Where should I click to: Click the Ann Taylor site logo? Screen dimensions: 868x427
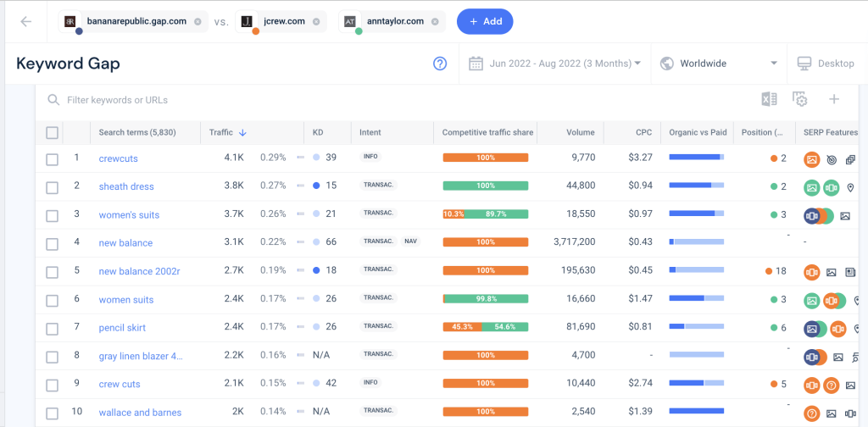pyautogui.click(x=350, y=21)
